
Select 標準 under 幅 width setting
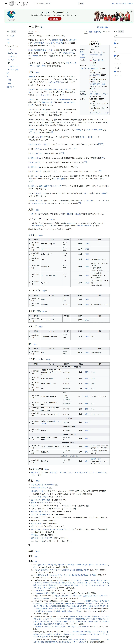coord(115,56)
